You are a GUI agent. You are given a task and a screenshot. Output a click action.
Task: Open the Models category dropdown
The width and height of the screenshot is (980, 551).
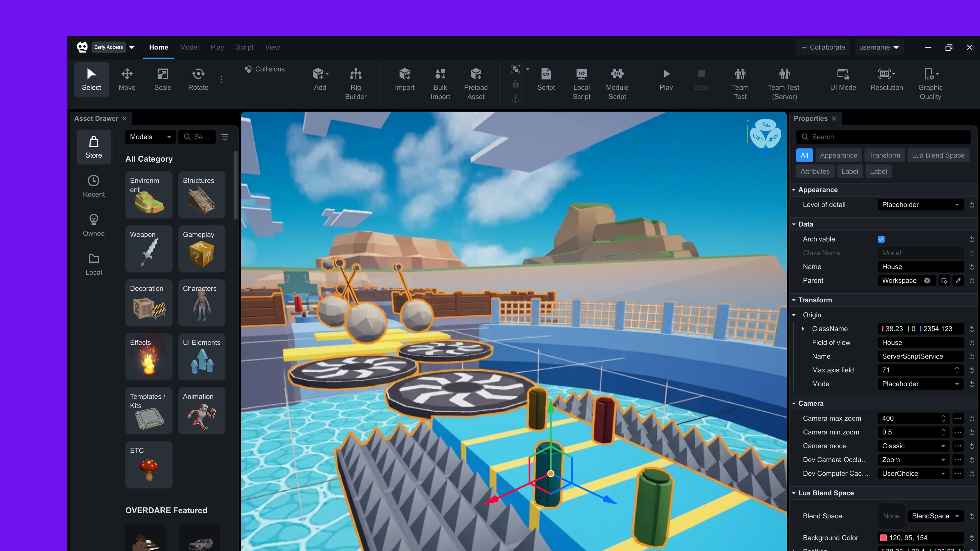[150, 137]
